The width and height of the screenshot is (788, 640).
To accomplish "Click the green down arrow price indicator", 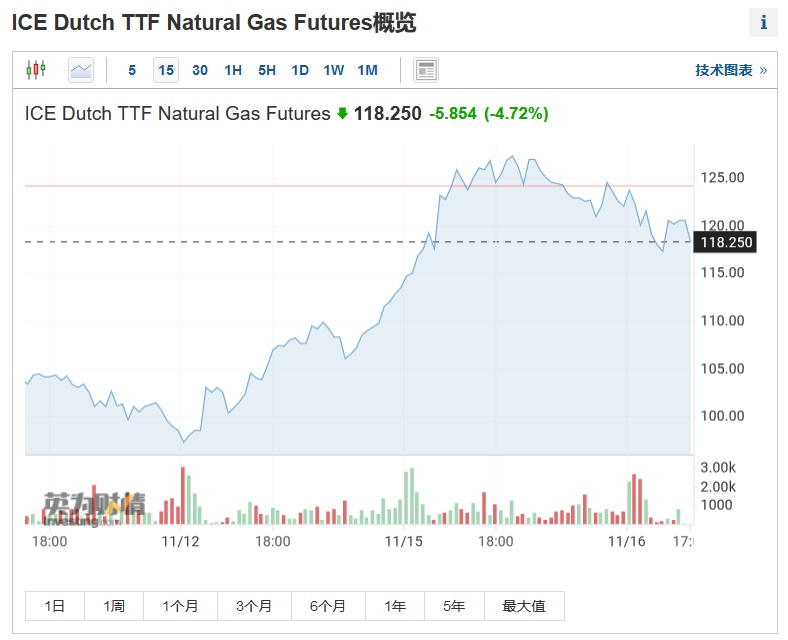I will (x=342, y=114).
